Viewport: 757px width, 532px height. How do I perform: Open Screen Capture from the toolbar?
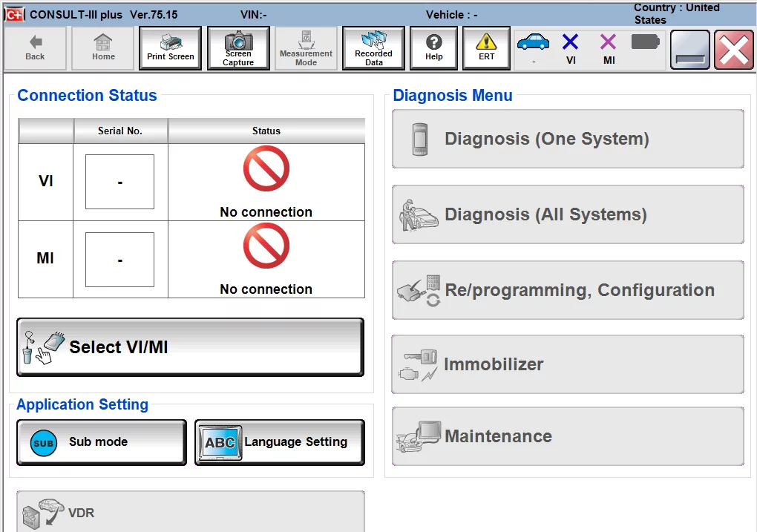point(237,47)
